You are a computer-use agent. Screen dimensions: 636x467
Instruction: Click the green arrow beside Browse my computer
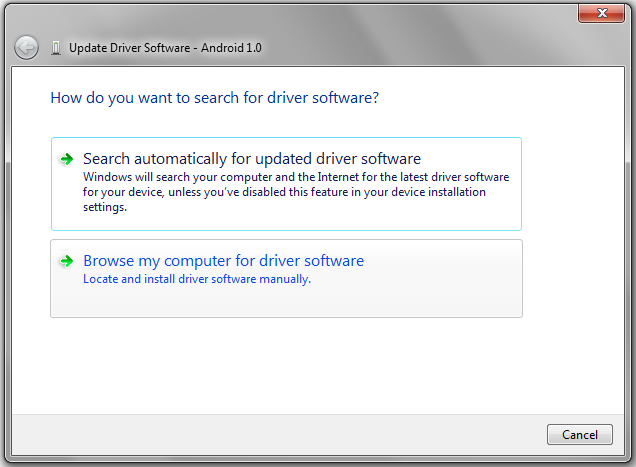67,261
